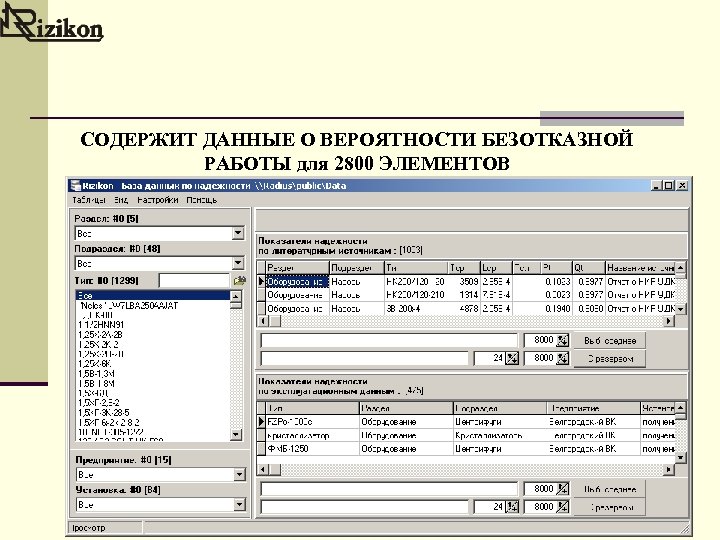Expand the Предприятие combo box

[x=239, y=474]
